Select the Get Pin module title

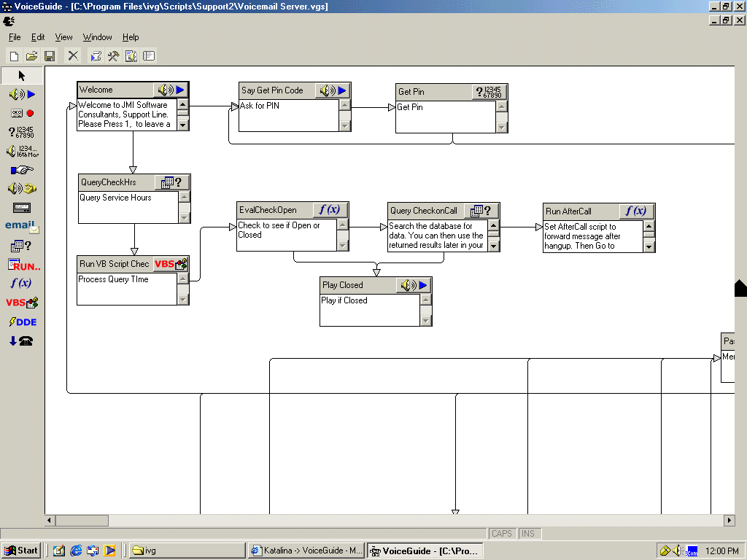[x=411, y=92]
